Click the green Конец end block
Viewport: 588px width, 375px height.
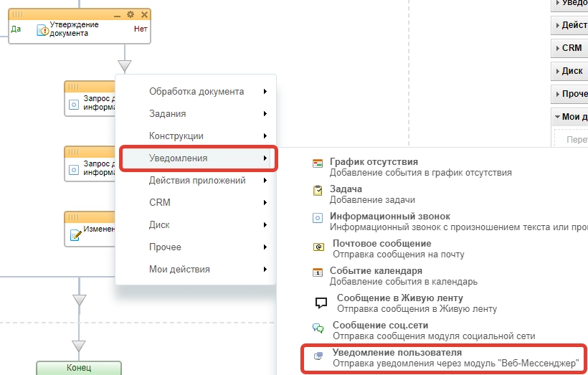[x=79, y=368]
